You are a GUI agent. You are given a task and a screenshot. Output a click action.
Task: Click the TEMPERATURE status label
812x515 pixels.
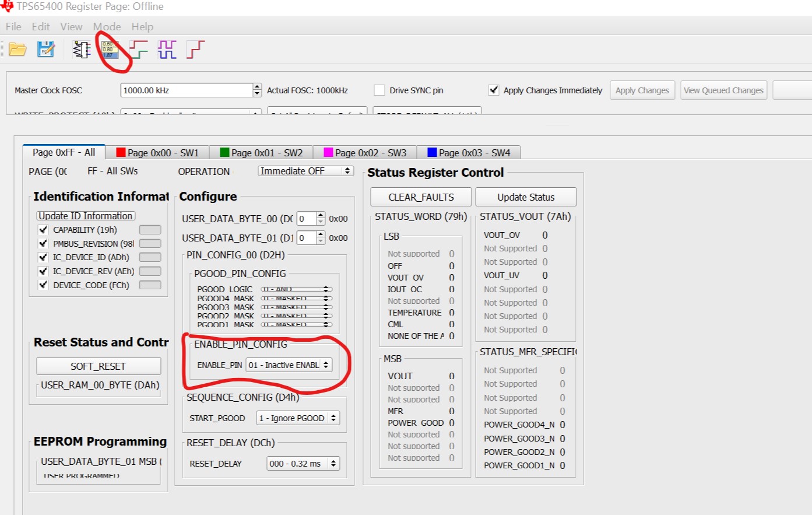(414, 313)
